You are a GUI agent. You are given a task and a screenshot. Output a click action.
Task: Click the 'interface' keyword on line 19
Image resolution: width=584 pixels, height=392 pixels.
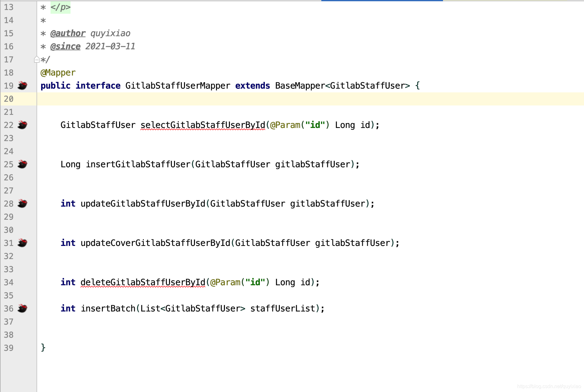point(98,86)
